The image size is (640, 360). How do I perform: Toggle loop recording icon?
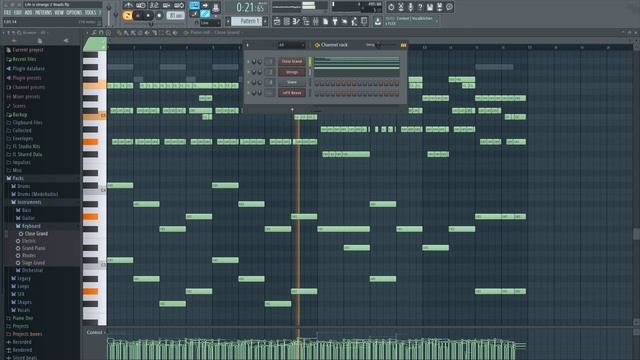179,5
